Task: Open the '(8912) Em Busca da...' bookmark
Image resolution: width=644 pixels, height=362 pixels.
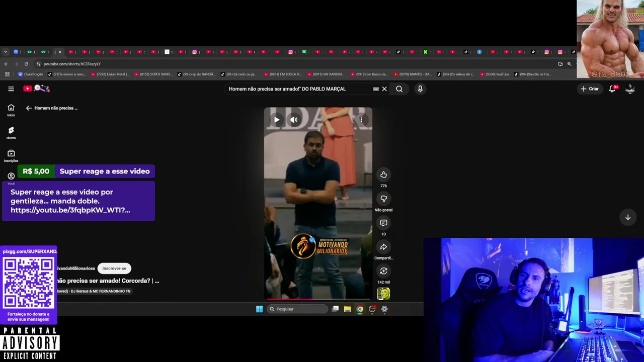Action: pos(370,74)
